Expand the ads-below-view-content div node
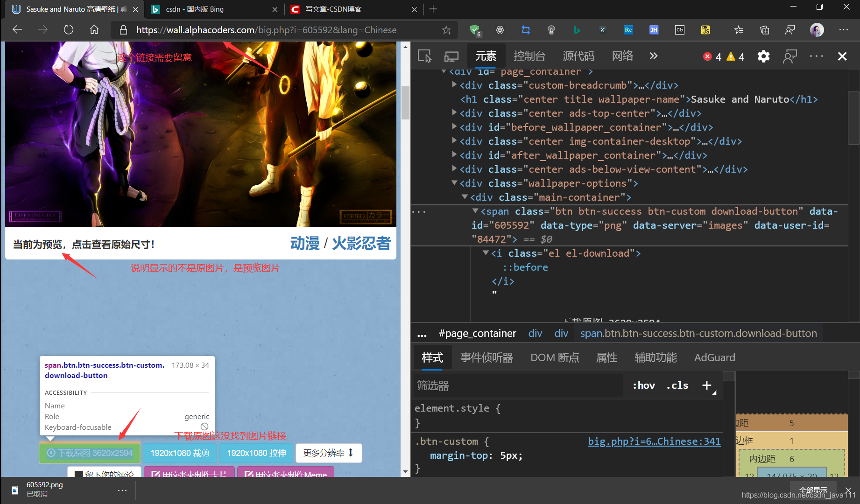The width and height of the screenshot is (860, 504). point(454,169)
